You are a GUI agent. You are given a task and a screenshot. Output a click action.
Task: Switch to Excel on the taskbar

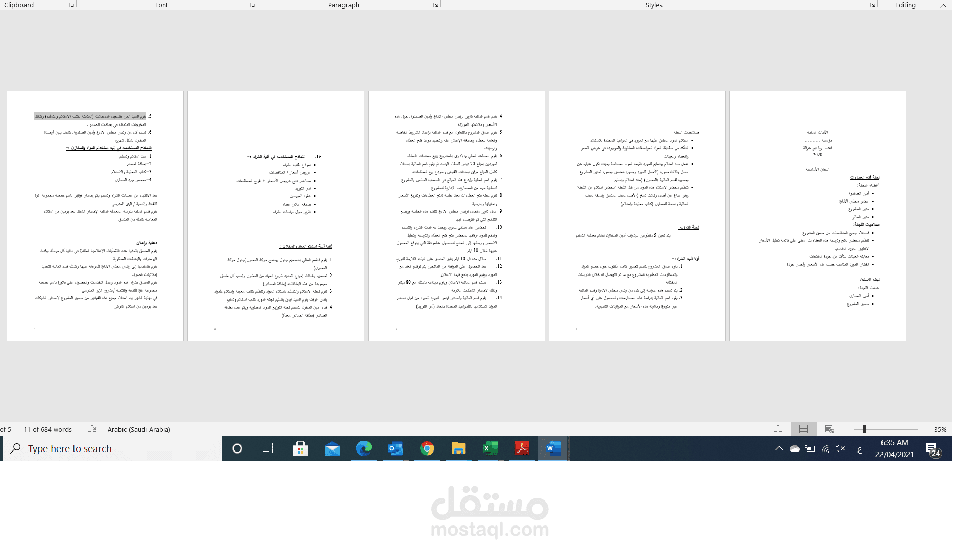click(x=491, y=448)
